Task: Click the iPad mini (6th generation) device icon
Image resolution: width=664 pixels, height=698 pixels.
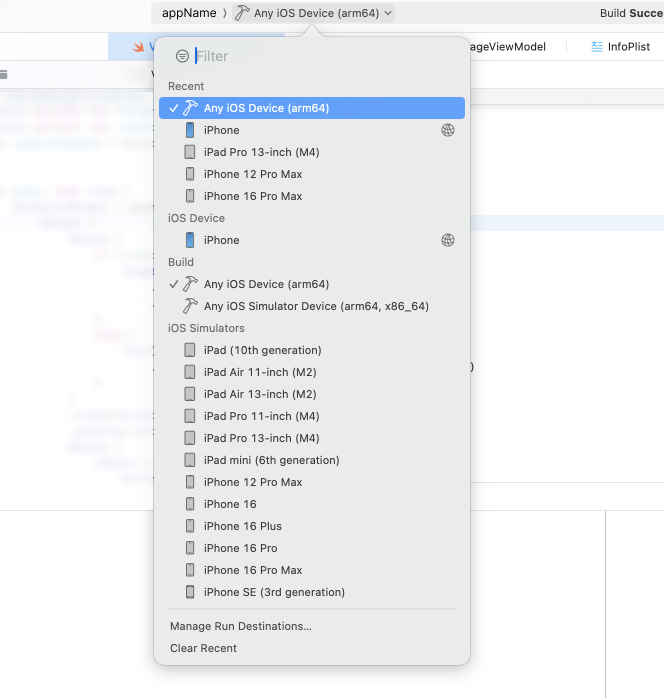Action: [x=190, y=460]
